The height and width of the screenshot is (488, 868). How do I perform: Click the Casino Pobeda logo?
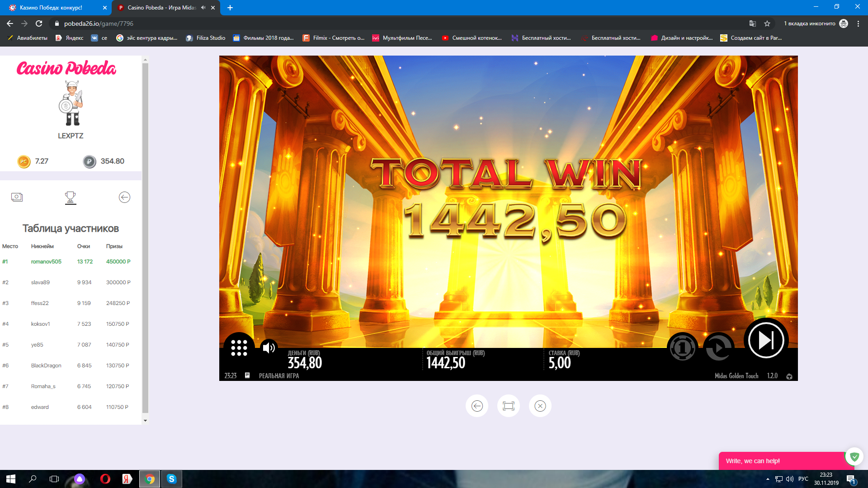point(66,68)
